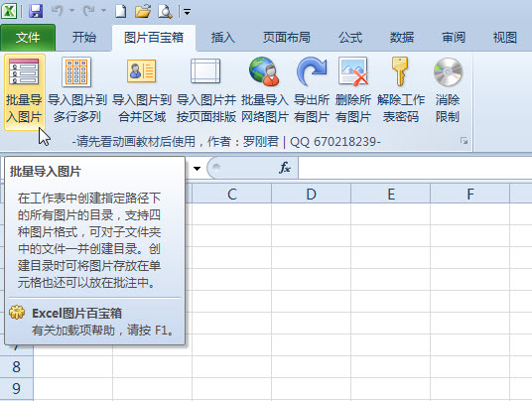Open the 数据 tab
Screen dimensions: 532x401
click(402, 38)
